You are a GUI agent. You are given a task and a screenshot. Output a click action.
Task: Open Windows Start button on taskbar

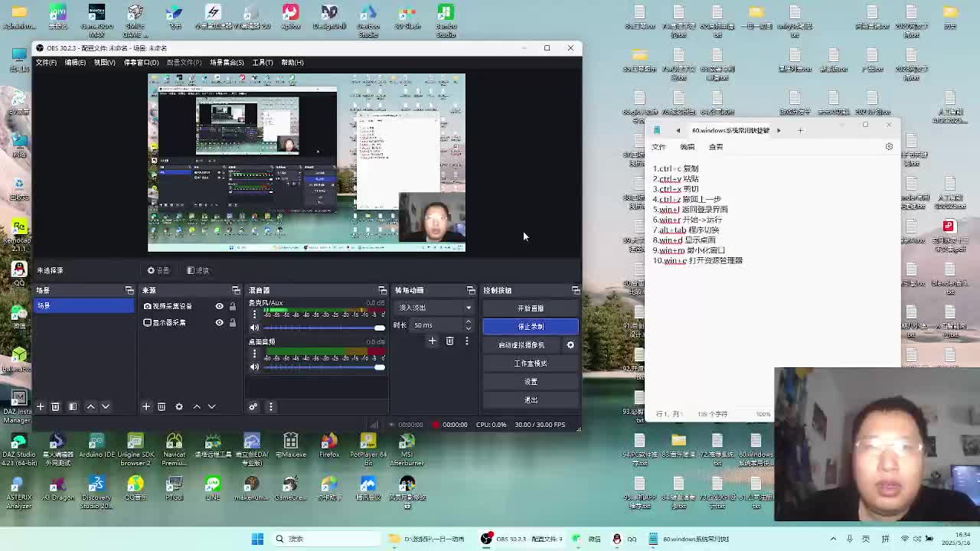(x=257, y=539)
